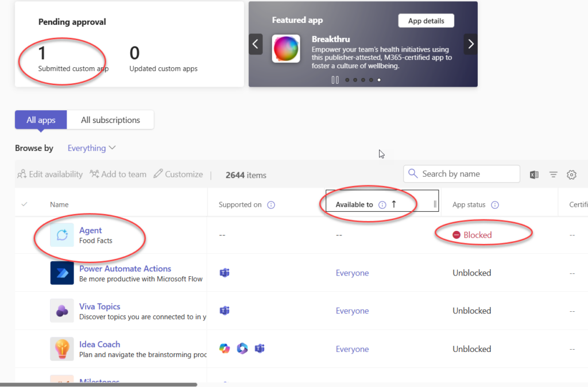Export the app list to Excel
This screenshot has height=387, width=588.
click(534, 175)
